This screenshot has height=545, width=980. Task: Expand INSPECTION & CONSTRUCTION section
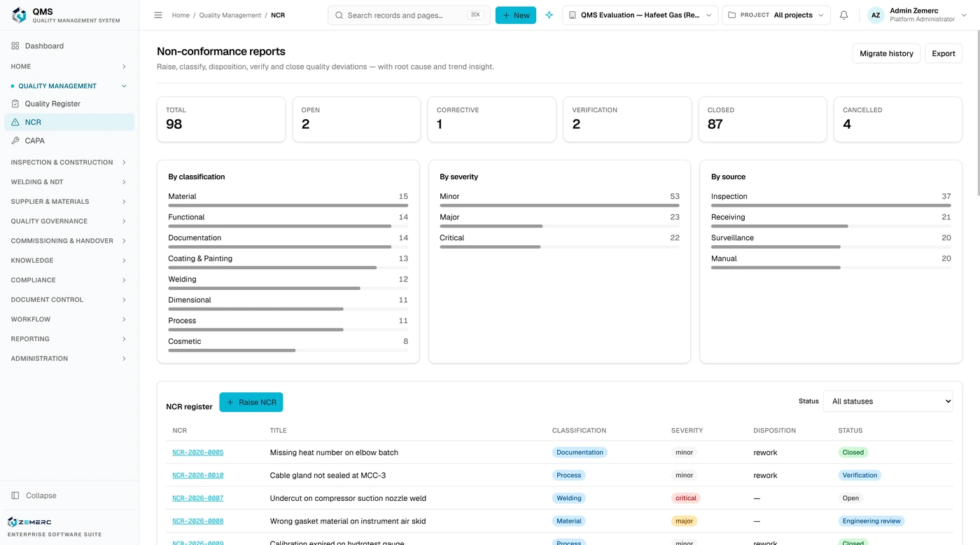pyautogui.click(x=69, y=163)
